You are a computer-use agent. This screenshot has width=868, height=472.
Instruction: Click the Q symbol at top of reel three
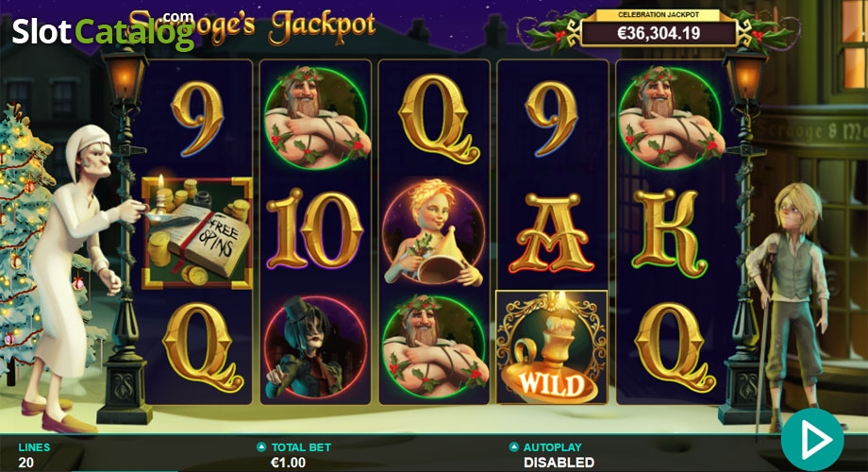point(438,119)
